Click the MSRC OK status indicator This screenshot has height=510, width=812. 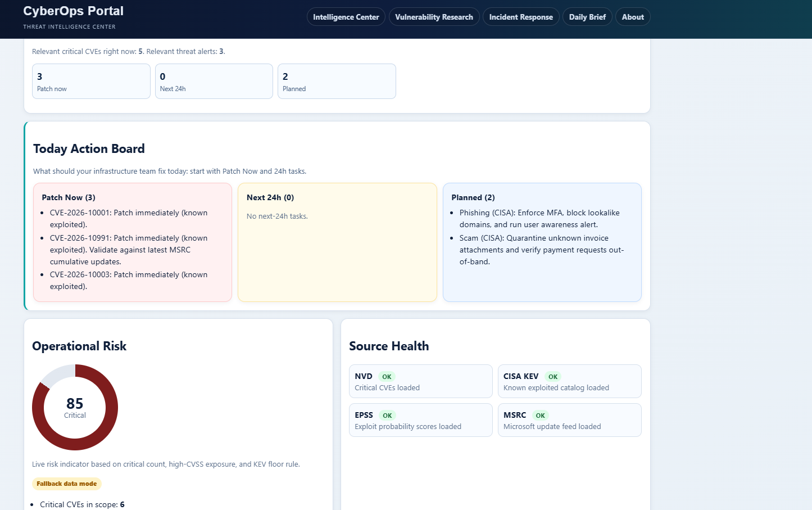(x=540, y=415)
